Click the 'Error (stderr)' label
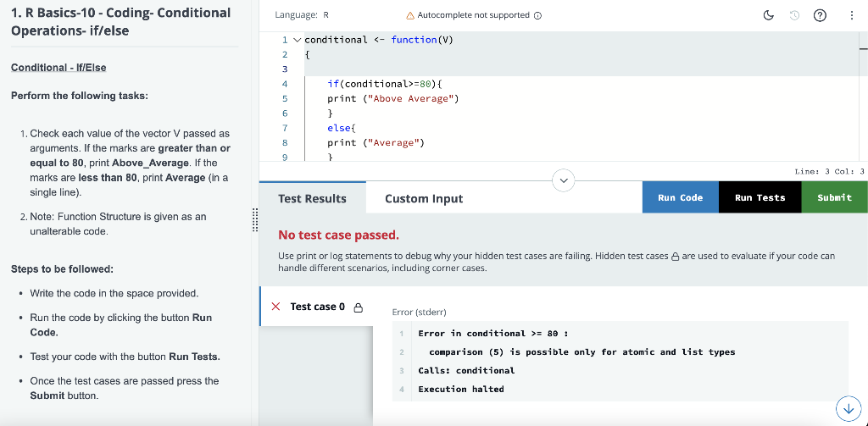Screen dimensions: 868x426 419,312
